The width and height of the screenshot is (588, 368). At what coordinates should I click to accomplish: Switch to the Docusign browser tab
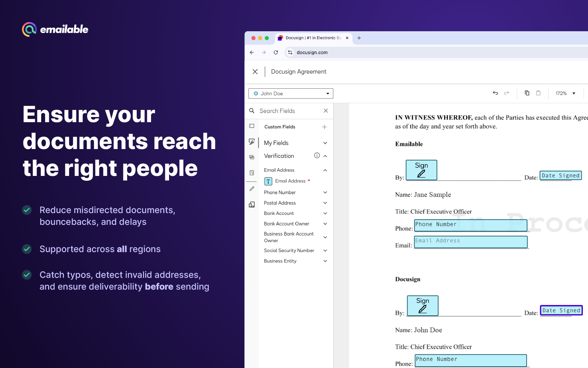[312, 38]
